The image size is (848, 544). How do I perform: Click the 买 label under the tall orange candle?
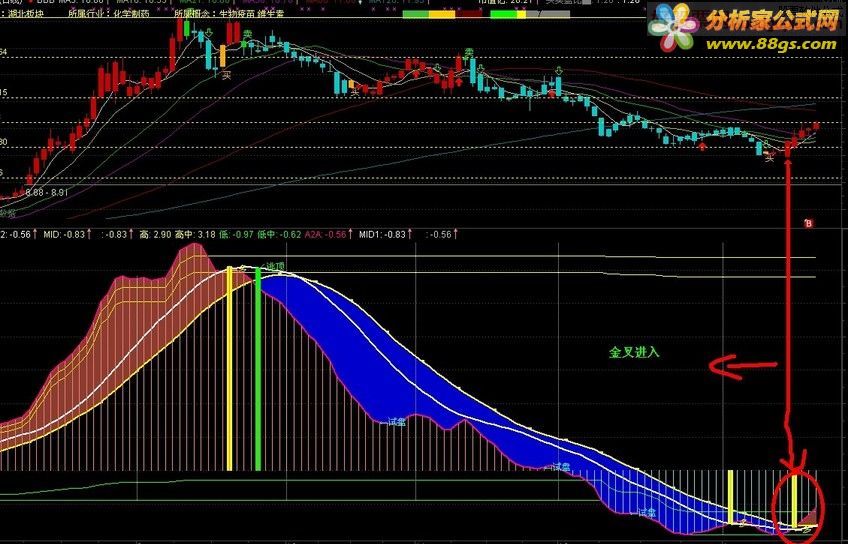click(x=227, y=76)
